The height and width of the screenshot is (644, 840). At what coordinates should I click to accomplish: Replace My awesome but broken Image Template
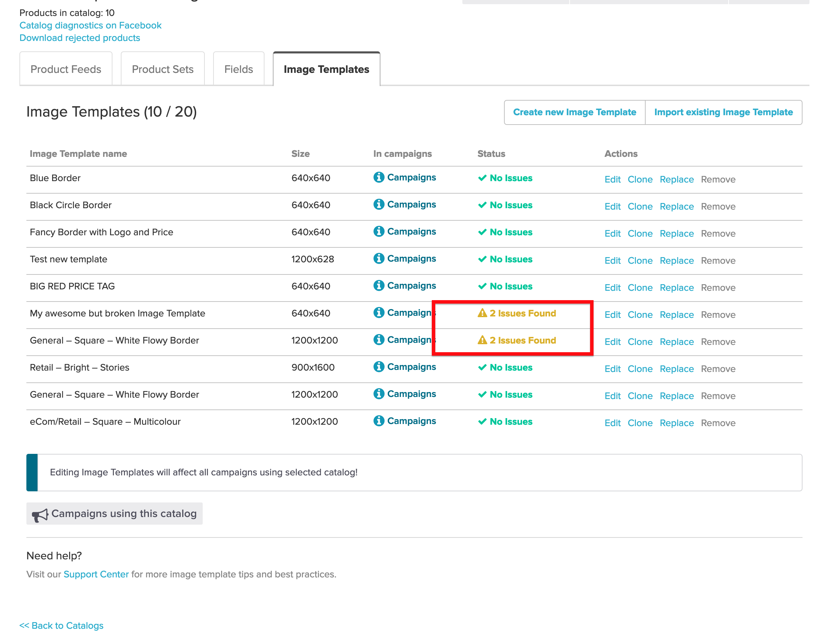pyautogui.click(x=676, y=315)
